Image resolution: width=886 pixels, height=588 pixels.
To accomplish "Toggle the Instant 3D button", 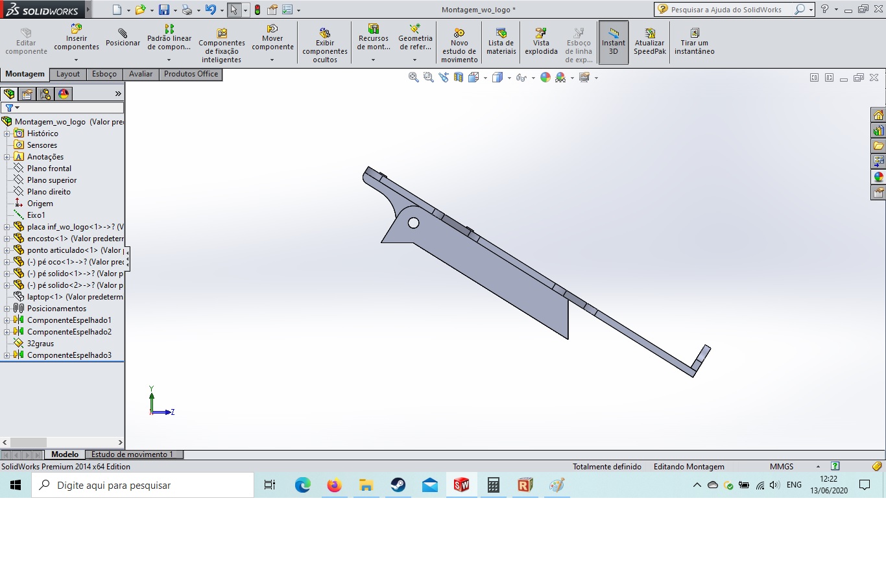I will (x=614, y=42).
